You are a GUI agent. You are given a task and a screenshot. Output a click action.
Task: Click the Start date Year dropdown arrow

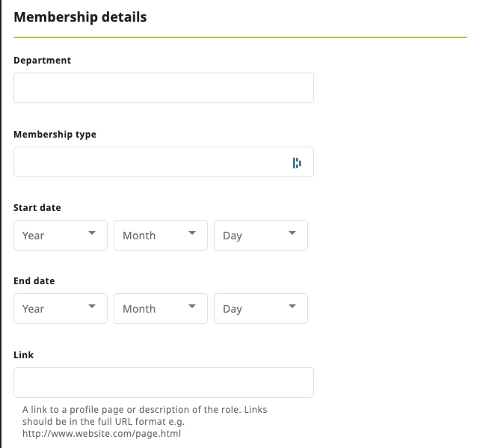point(92,233)
